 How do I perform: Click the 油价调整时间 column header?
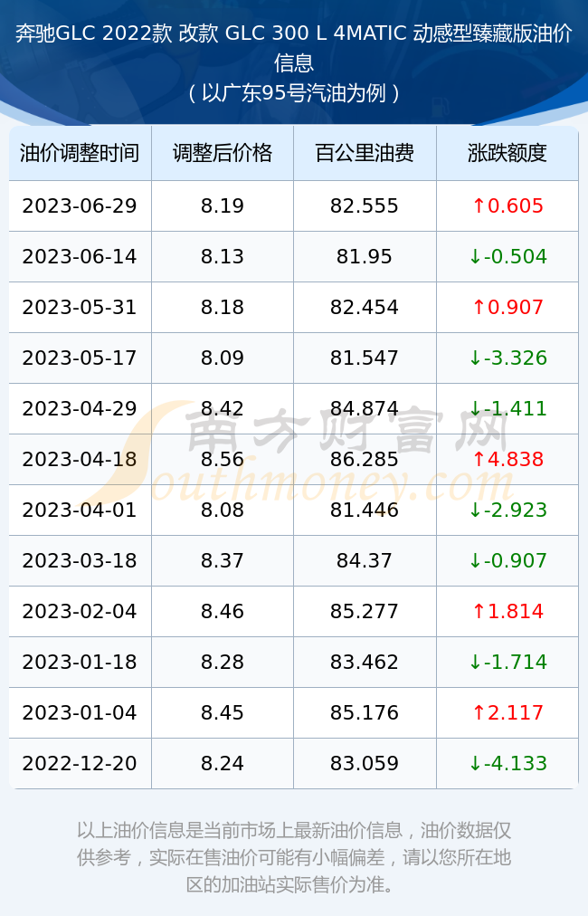pos(80,153)
